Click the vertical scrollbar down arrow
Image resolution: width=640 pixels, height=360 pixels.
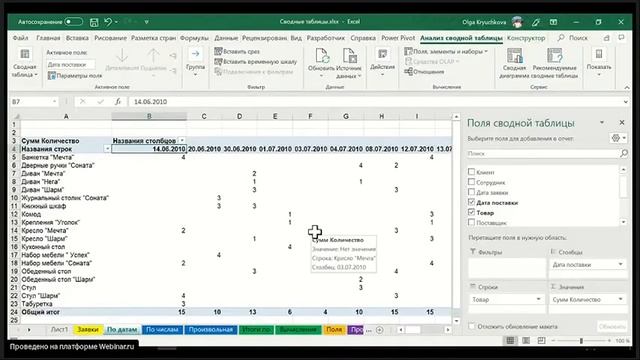point(456,321)
